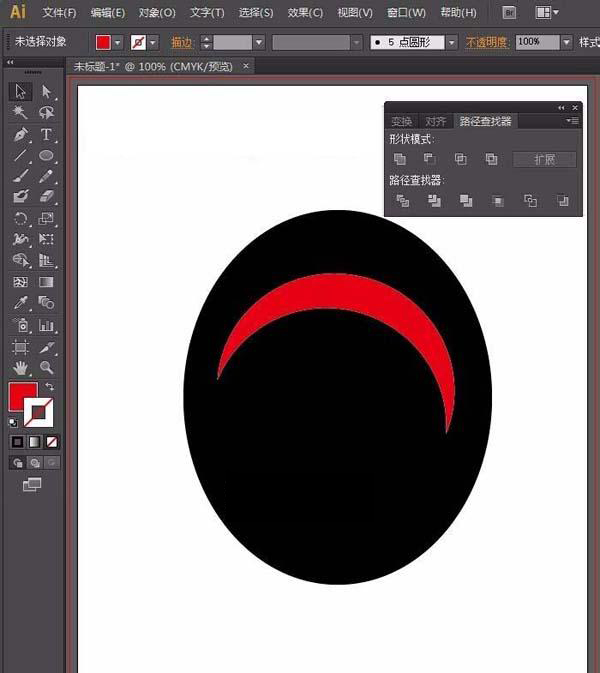Click the Unite shape mode icon
The image size is (600, 673).
click(400, 159)
